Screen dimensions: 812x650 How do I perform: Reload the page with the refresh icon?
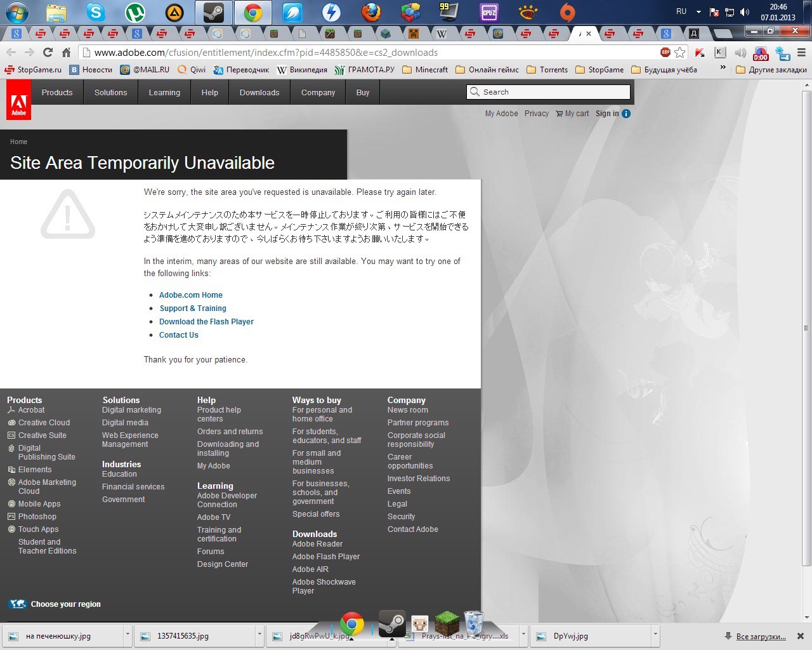tap(48, 53)
